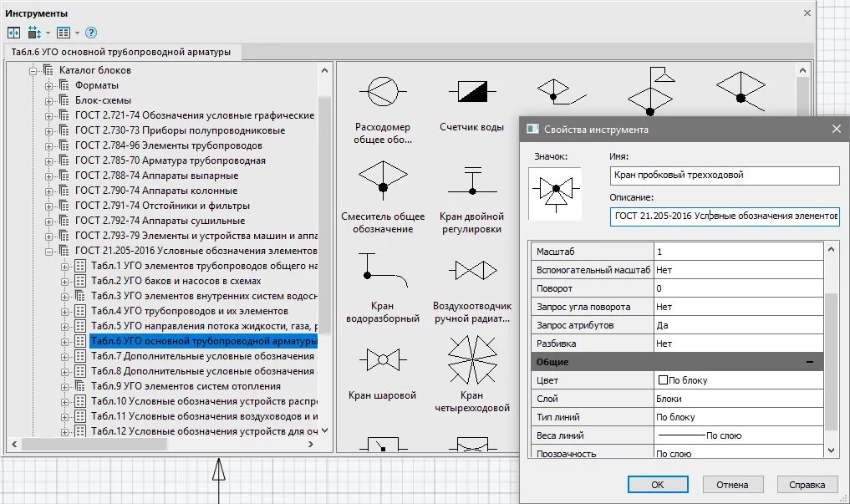
Task: Click the second toolbar icon with arrows
Action: tap(34, 33)
